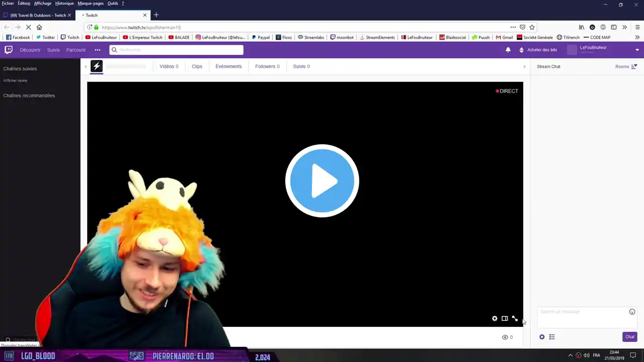This screenshot has width=644, height=362.
Task: Click Découvrir in Twitch navigation
Action: point(30,50)
